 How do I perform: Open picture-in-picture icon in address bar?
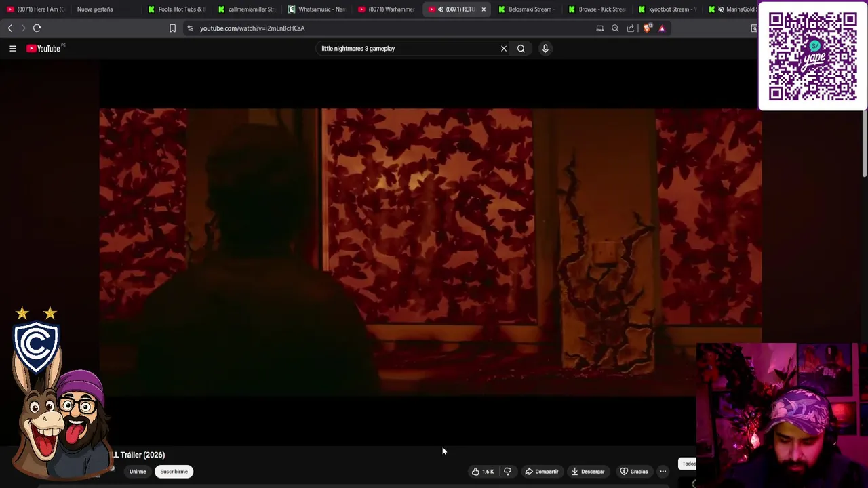600,28
